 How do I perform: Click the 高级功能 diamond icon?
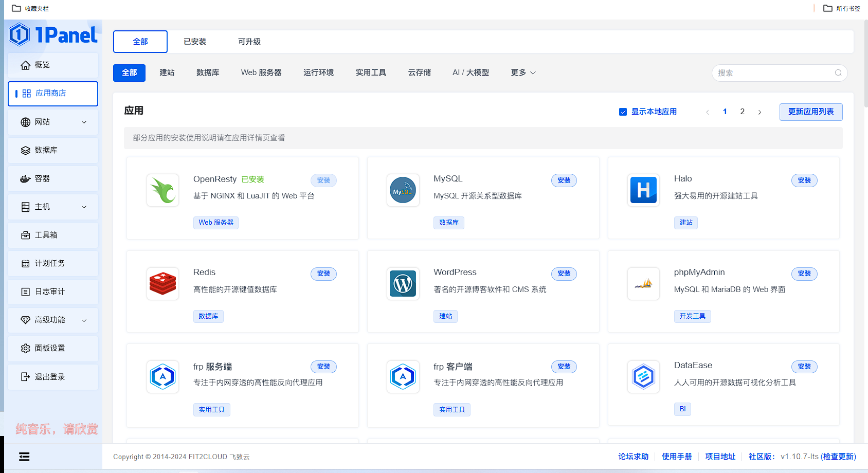pos(25,320)
